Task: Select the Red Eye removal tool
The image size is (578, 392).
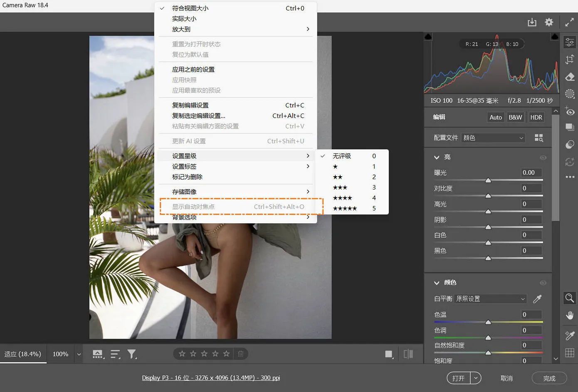Action: (x=570, y=111)
